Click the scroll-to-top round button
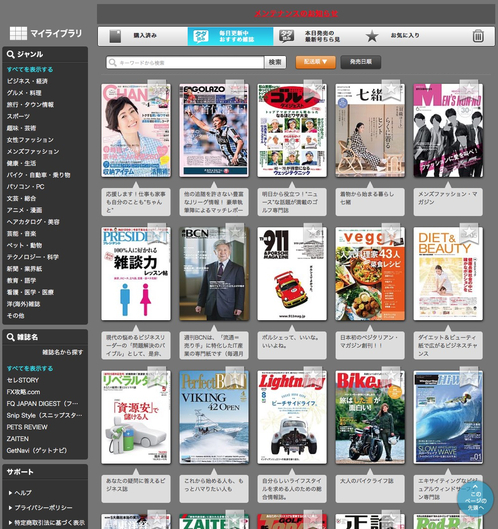 pos(475,498)
